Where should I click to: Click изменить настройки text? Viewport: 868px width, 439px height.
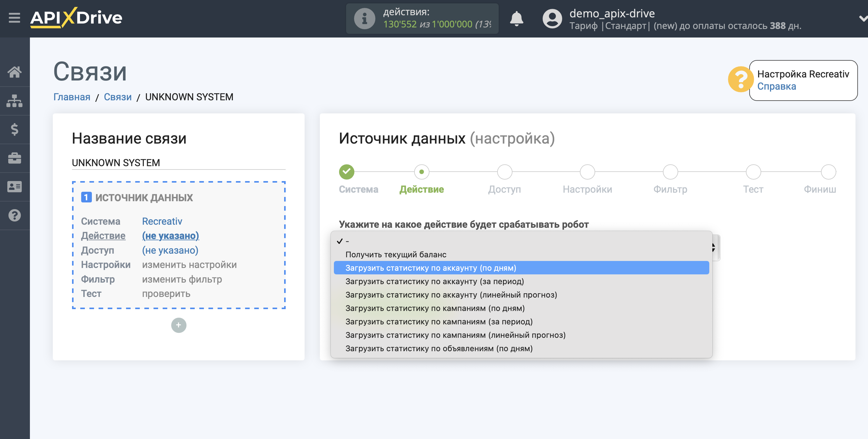(x=189, y=265)
